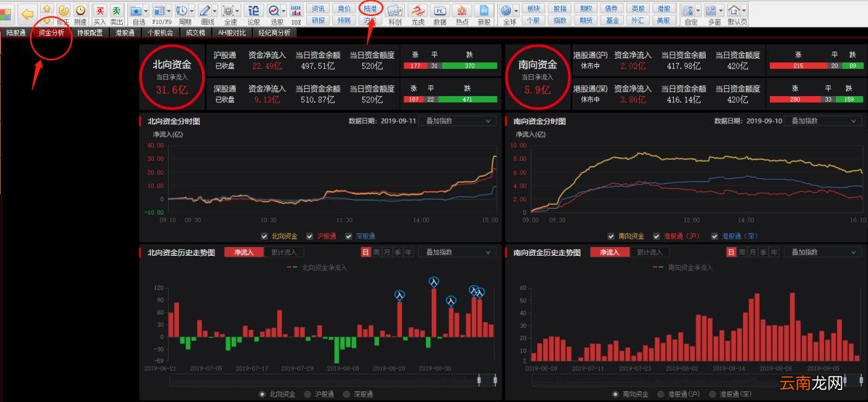Viewport: 868px width, 402px height.
Task: Open the F10/F9 info icon
Action: pos(159,11)
